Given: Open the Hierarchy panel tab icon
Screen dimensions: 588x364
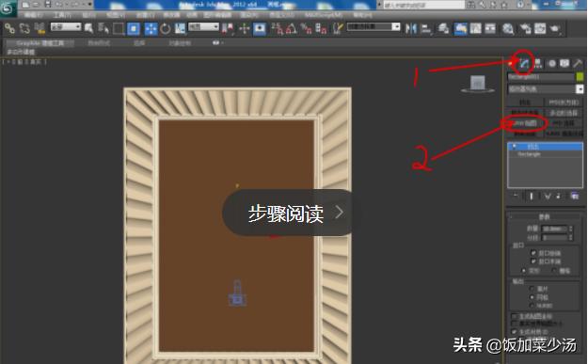Looking at the screenshot, I should coord(538,63).
